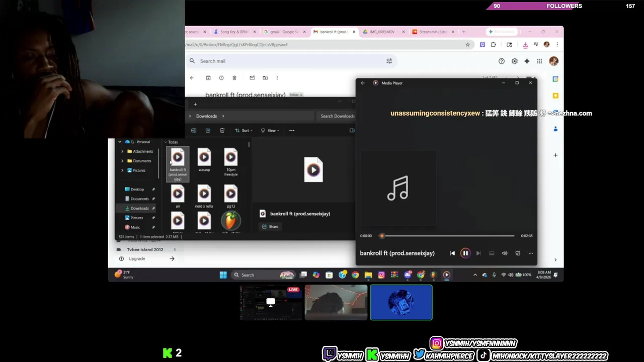Show Gmail search filter options
This screenshot has height=362, width=644.
point(389,61)
